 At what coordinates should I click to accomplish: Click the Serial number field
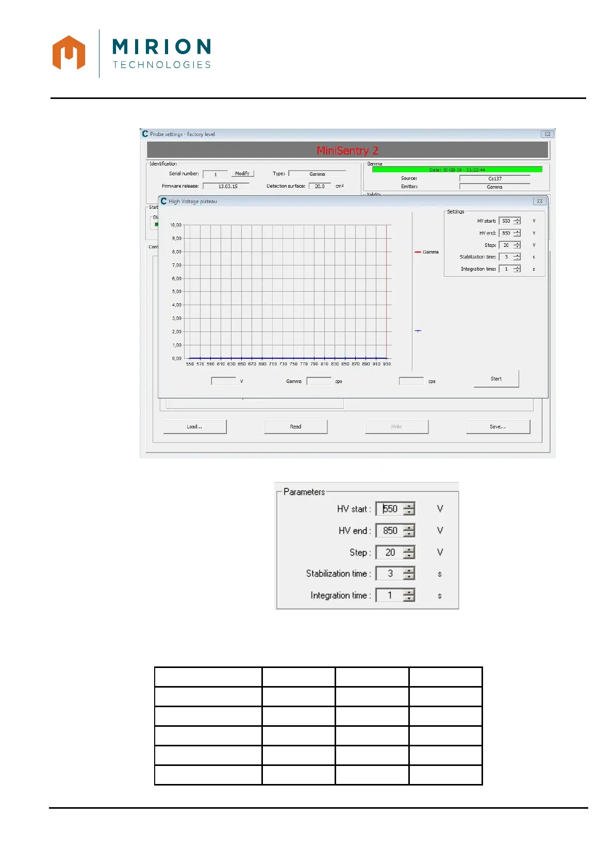pos(215,174)
